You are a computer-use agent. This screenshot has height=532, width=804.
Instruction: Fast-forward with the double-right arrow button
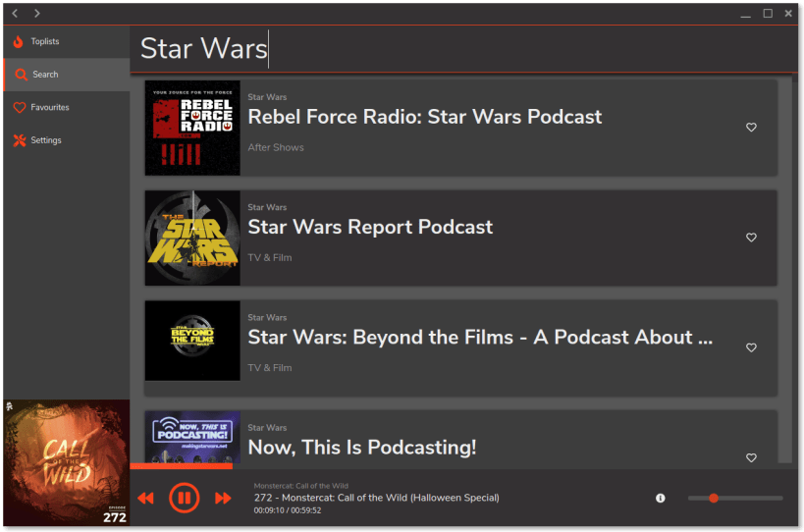coord(223,498)
